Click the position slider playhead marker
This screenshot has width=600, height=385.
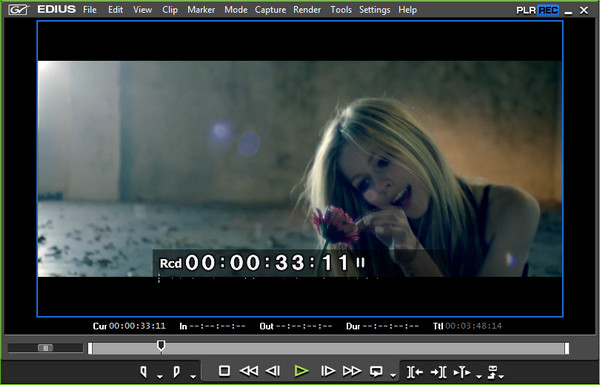coord(161,346)
